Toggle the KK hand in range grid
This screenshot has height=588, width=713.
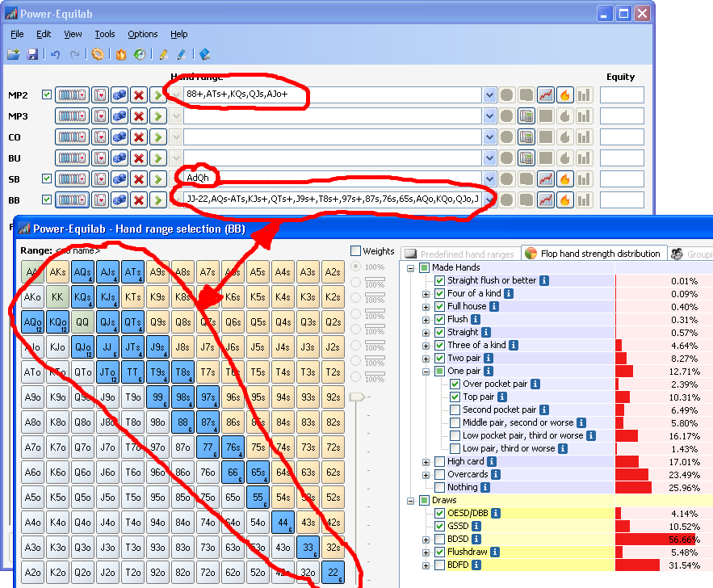point(58,297)
